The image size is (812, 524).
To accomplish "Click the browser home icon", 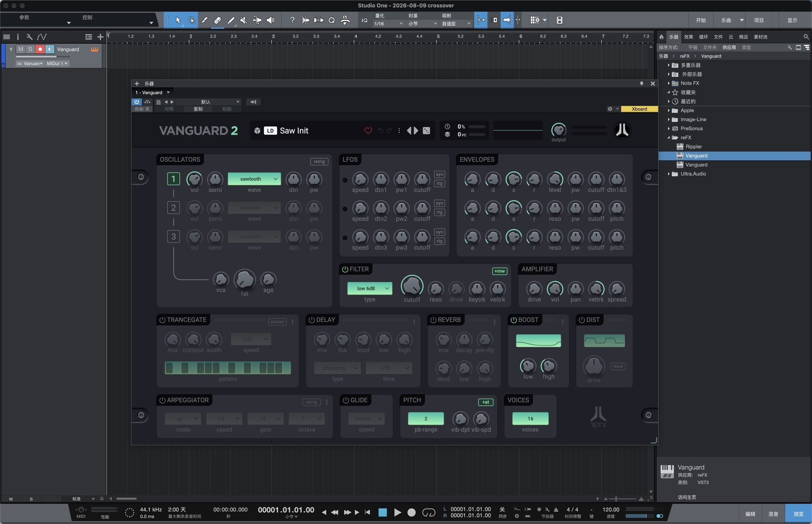I will (x=661, y=37).
